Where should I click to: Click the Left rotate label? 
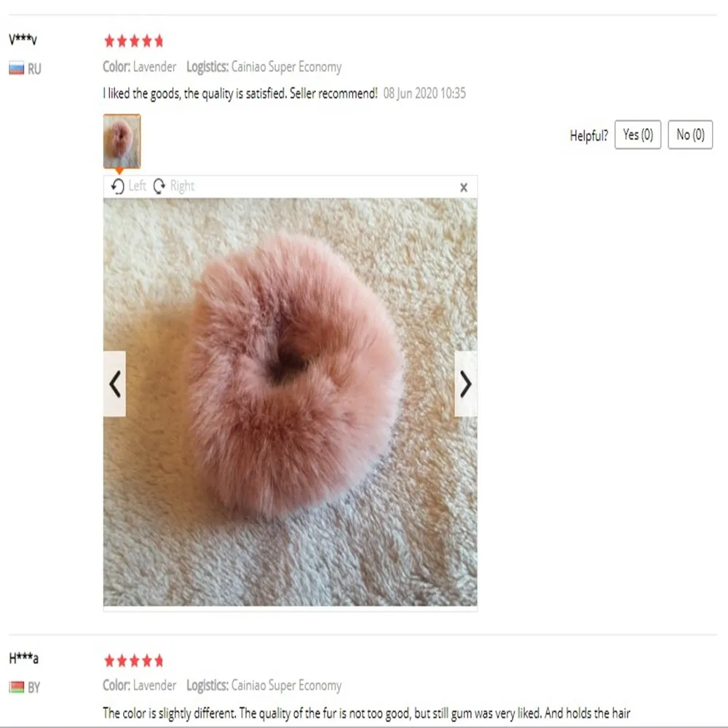pyautogui.click(x=138, y=186)
